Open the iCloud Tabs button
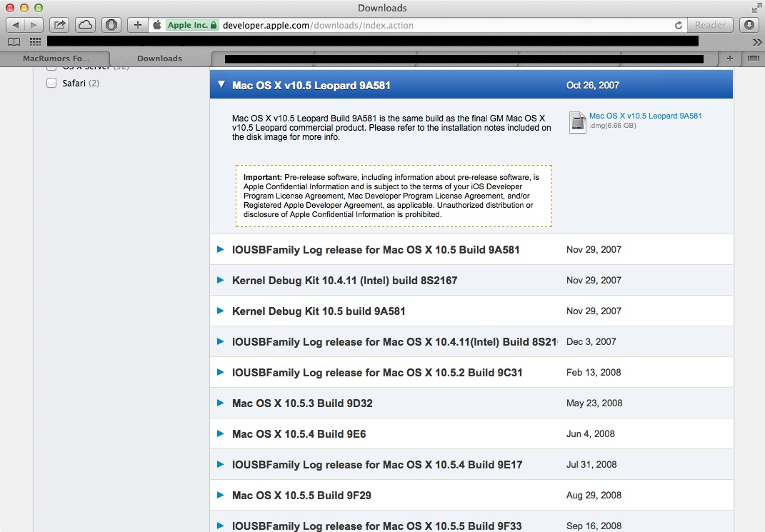 coord(86,25)
